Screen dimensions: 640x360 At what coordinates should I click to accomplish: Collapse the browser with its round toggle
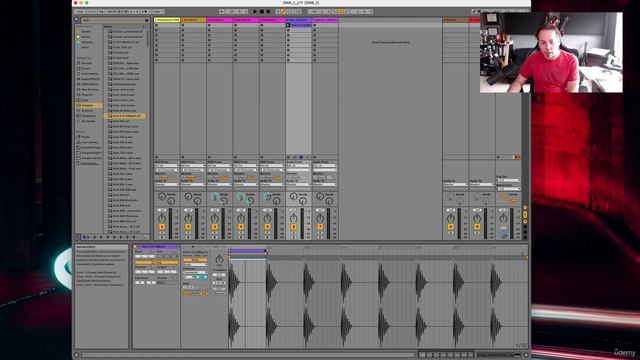pyautogui.click(x=76, y=20)
